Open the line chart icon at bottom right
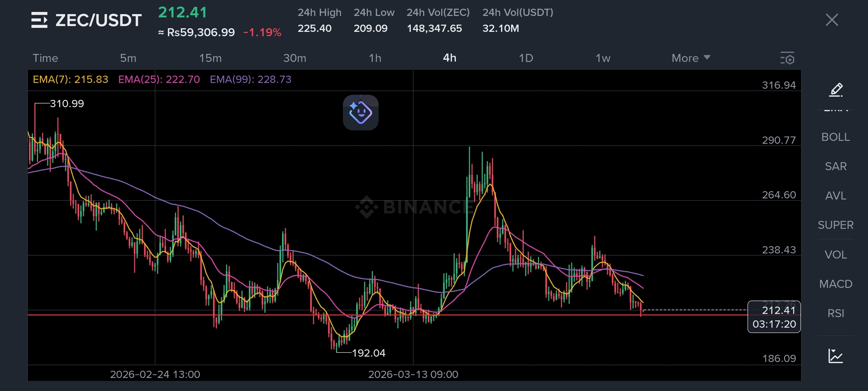This screenshot has height=391, width=868. (x=835, y=356)
